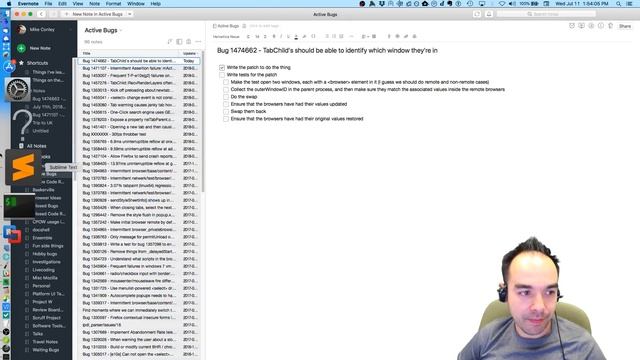Change notebook via Active Bugs label above note
This screenshot has width=640, height=360.
pyautogui.click(x=226, y=26)
